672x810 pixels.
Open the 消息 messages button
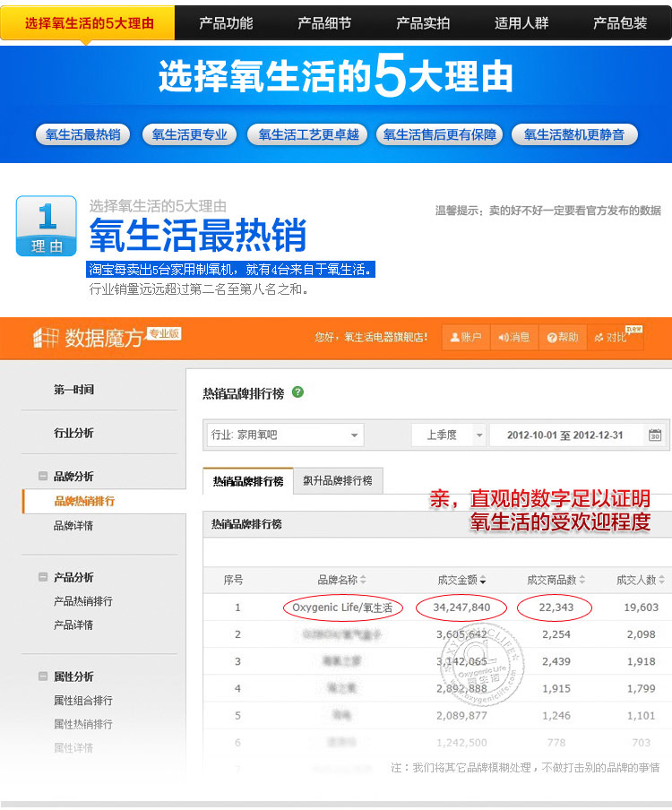click(514, 337)
